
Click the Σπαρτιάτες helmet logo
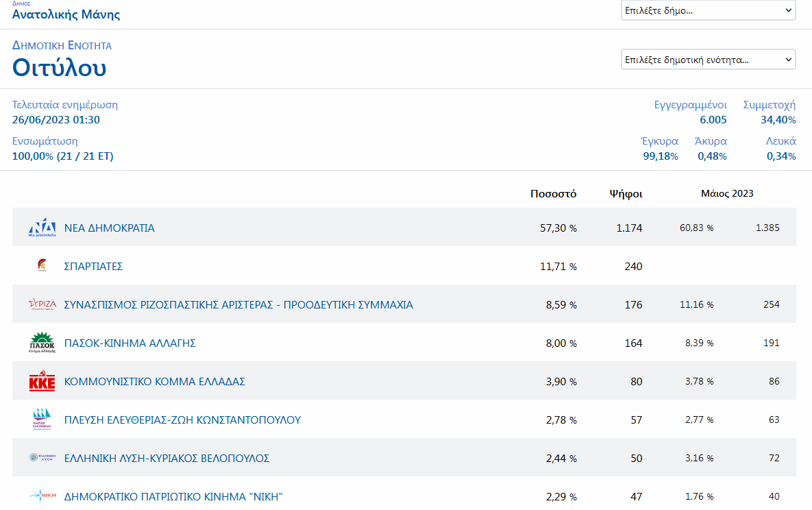click(x=42, y=266)
